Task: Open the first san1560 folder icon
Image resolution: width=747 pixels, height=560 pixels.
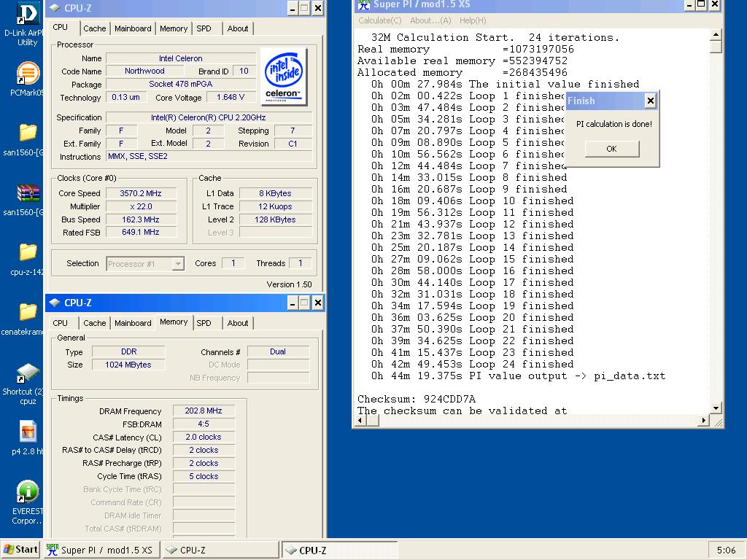Action: coord(28,133)
